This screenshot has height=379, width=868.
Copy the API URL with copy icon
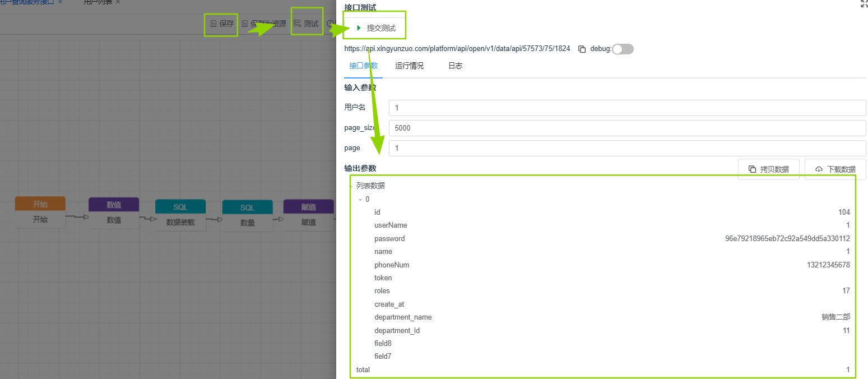point(582,49)
